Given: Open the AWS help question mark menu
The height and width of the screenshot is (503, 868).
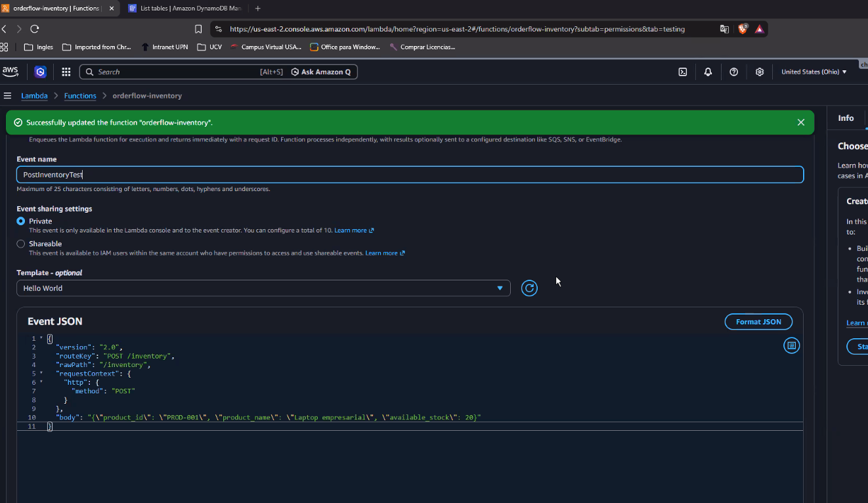Looking at the screenshot, I should click(x=734, y=72).
